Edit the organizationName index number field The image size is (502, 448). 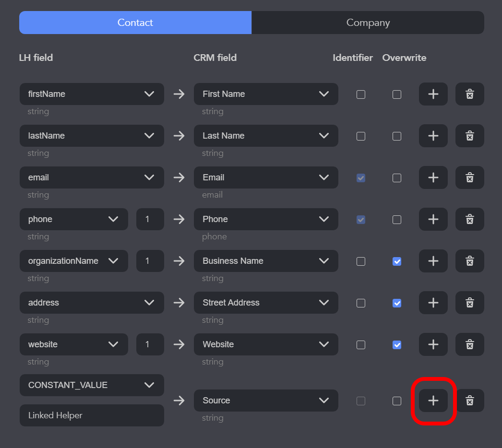[x=150, y=261]
